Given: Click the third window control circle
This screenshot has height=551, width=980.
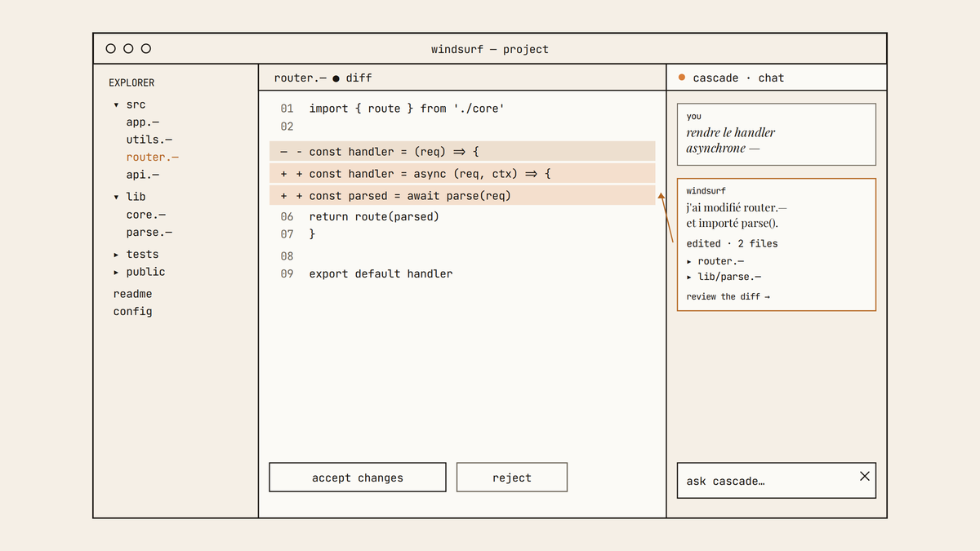Looking at the screenshot, I should point(146,49).
